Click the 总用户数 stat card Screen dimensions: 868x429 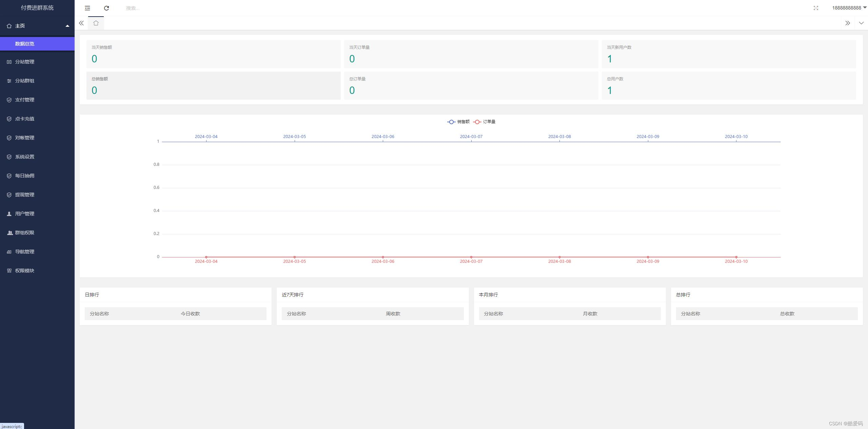729,85
